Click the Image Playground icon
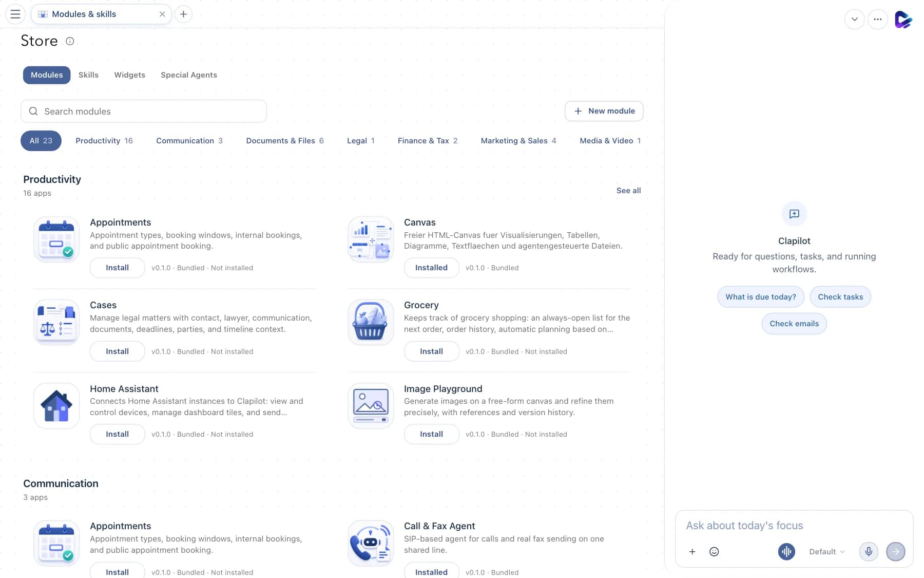This screenshot has width=924, height=578. coord(371,406)
